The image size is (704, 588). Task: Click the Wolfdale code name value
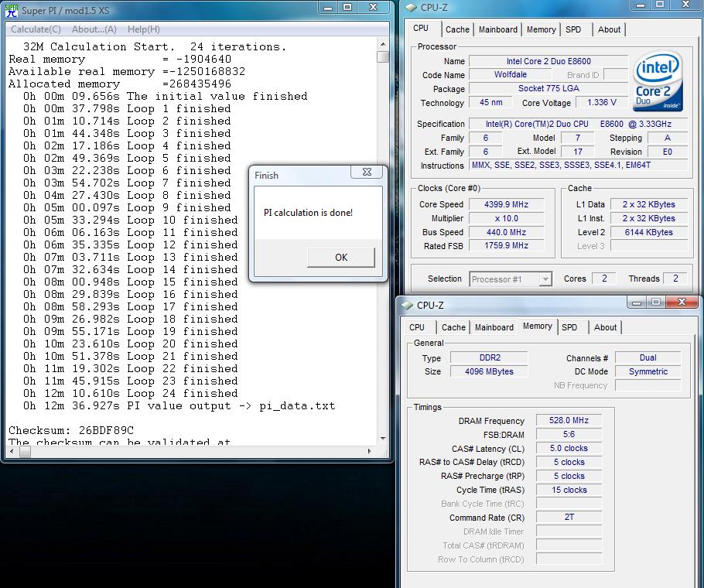coord(511,74)
